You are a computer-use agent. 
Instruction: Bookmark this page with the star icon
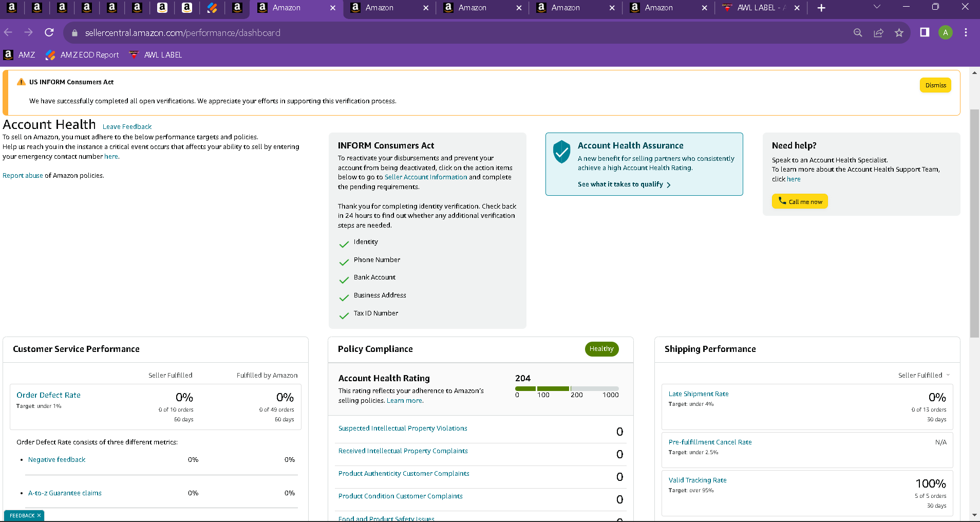(x=899, y=32)
